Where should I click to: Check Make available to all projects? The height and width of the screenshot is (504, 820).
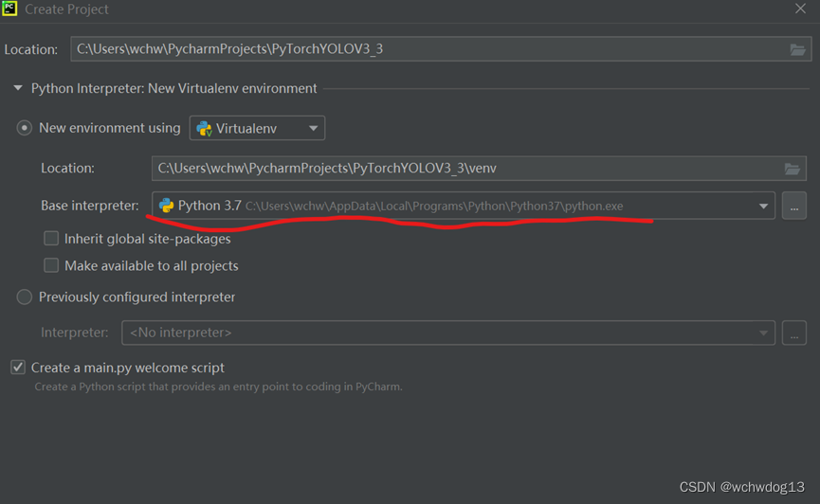51,266
